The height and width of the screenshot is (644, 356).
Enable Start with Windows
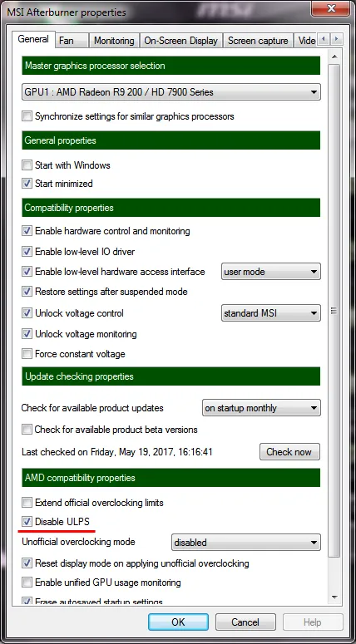(27, 165)
